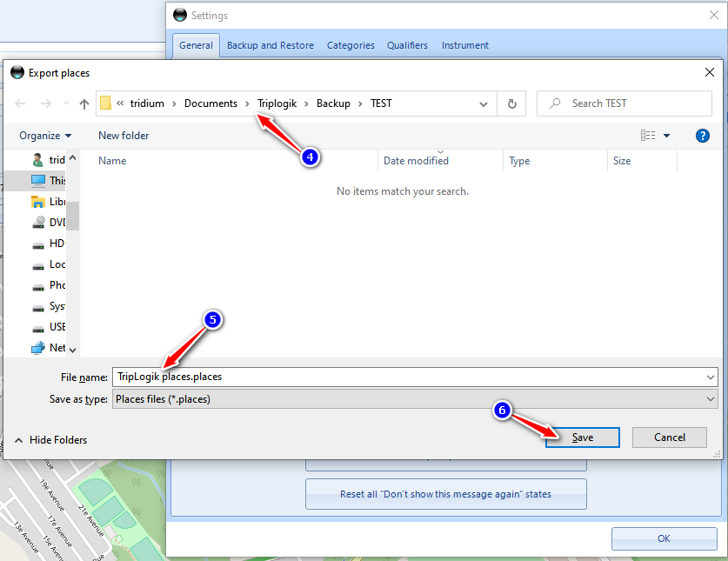The width and height of the screenshot is (728, 561).
Task: Go up one folder level
Action: click(84, 104)
